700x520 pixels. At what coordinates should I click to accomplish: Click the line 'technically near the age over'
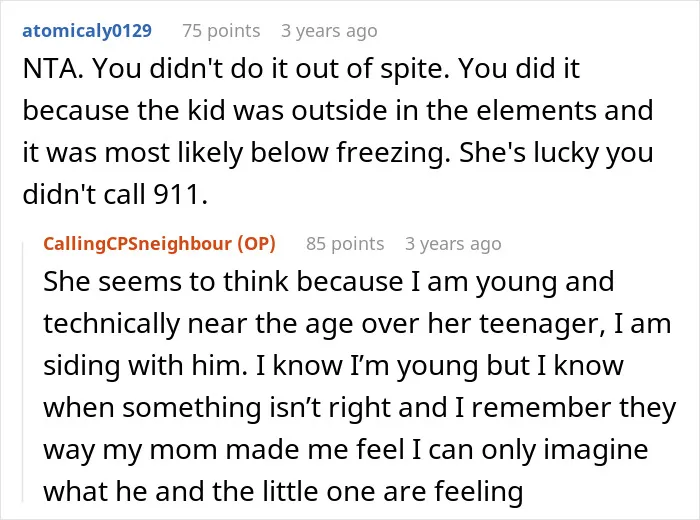357,324
